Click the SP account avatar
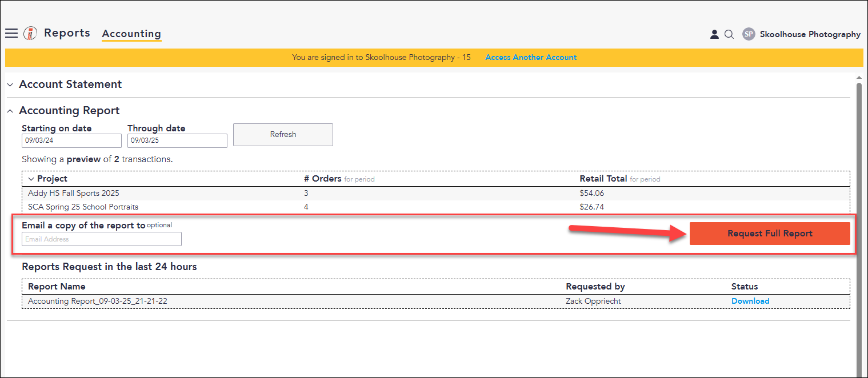This screenshot has width=868, height=378. [749, 34]
